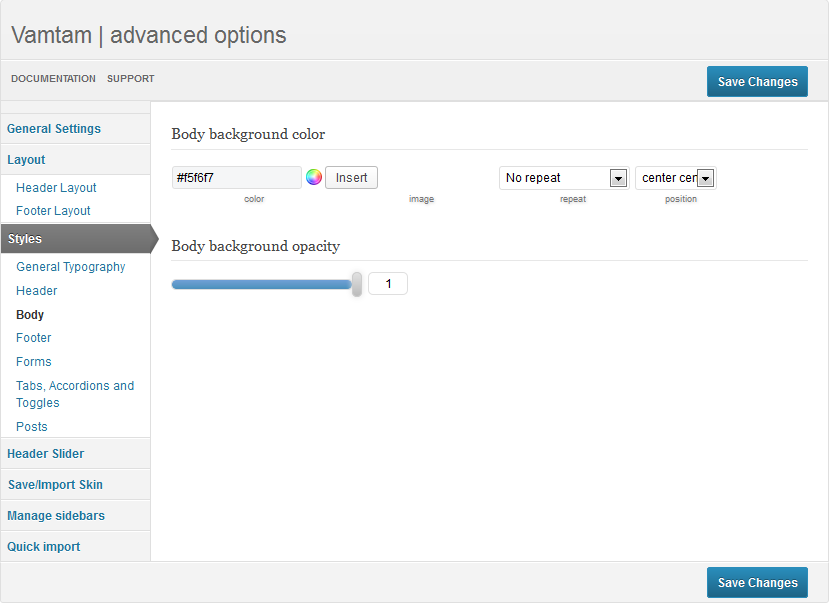Go to Header Layout options
The width and height of the screenshot is (832, 605).
(56, 188)
